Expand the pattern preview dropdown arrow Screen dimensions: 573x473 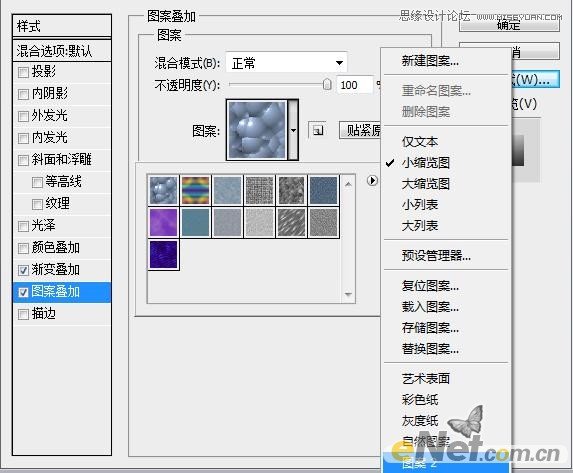pos(293,130)
